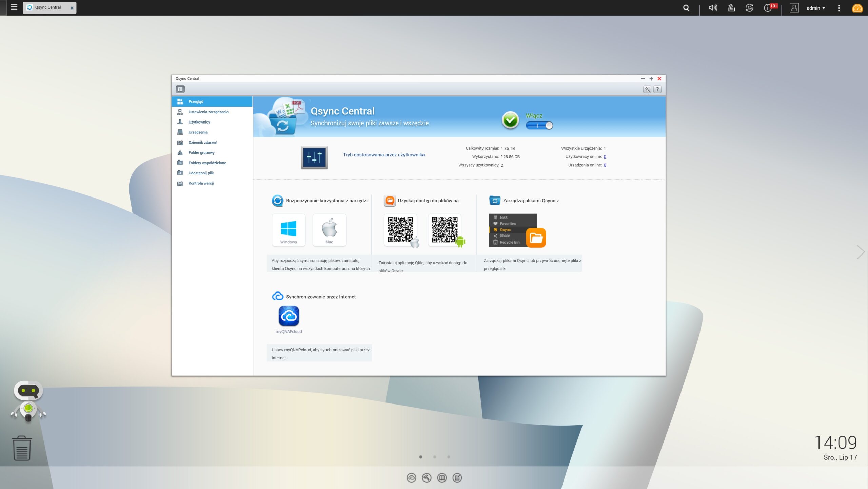Click the user customization mode mixer icon
Image resolution: width=868 pixels, height=489 pixels.
click(314, 157)
